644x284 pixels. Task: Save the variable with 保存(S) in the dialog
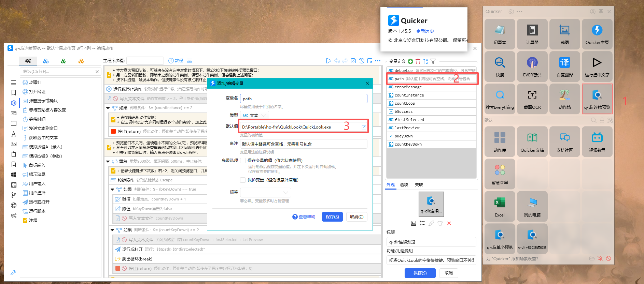click(x=332, y=217)
